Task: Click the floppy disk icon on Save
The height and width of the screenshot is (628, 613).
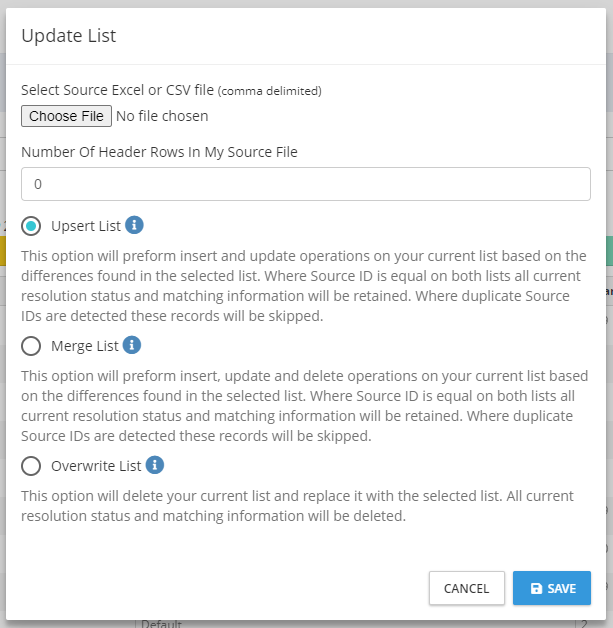Action: [536, 589]
